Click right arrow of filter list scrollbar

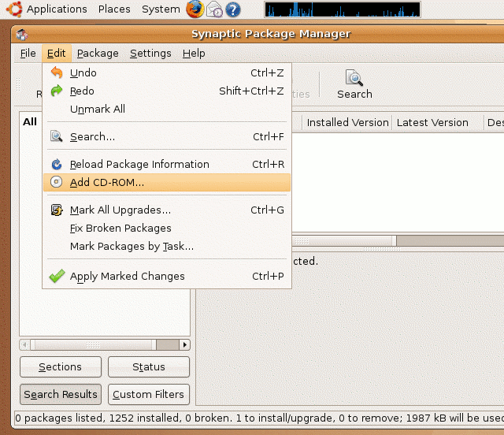tap(184, 344)
